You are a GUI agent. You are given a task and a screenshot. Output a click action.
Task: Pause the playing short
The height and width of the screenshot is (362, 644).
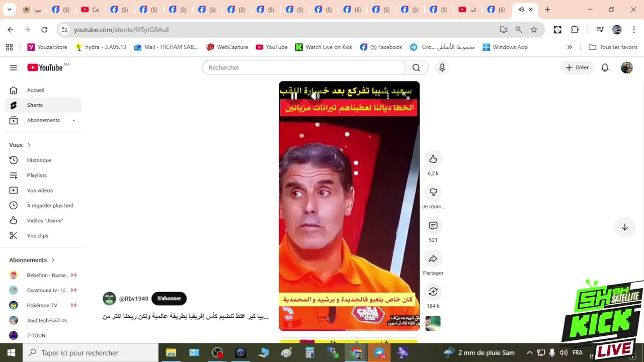coord(294,96)
